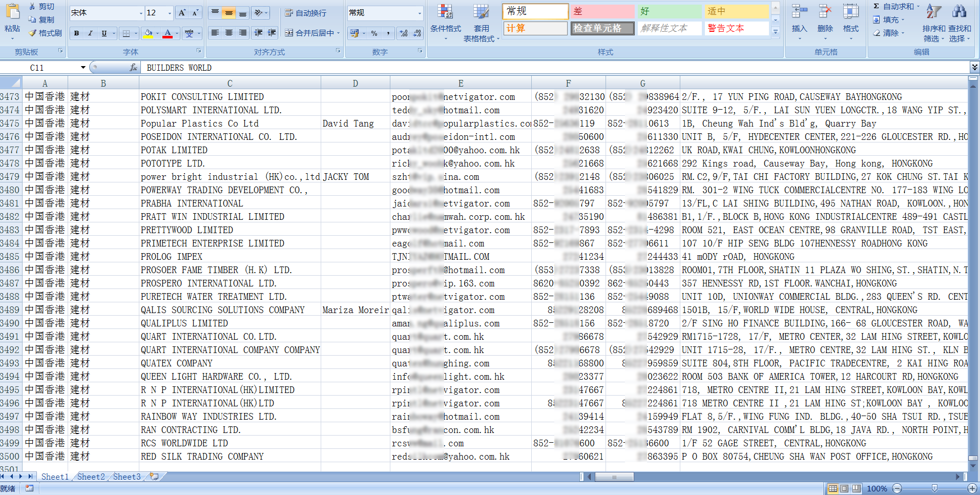Click the Cut (剪切) scissors icon
Viewport: 980px width, 495px height.
coord(33,6)
